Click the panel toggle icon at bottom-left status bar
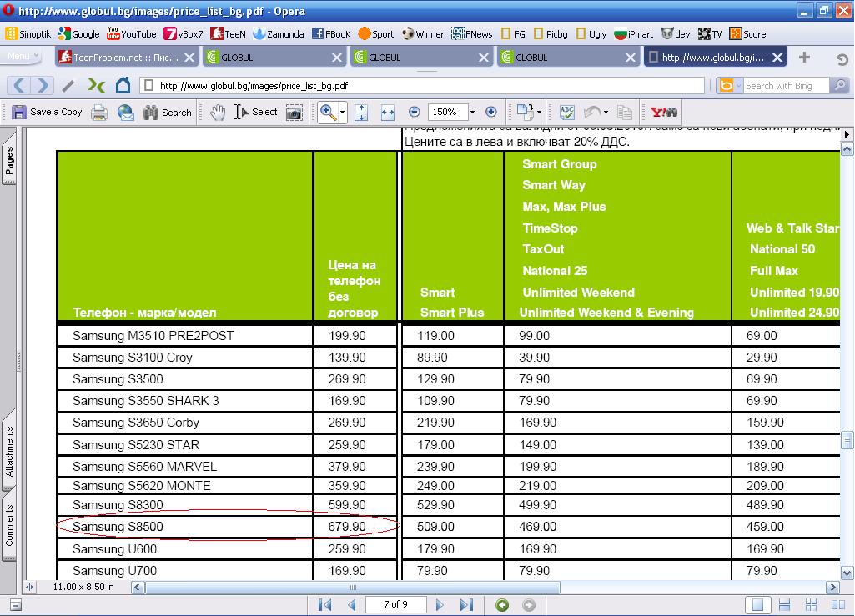The height and width of the screenshot is (616, 855). 16,604
